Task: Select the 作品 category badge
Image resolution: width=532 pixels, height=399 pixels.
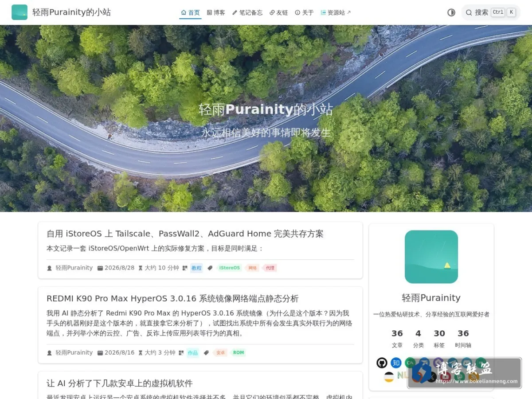Action: pyautogui.click(x=193, y=353)
